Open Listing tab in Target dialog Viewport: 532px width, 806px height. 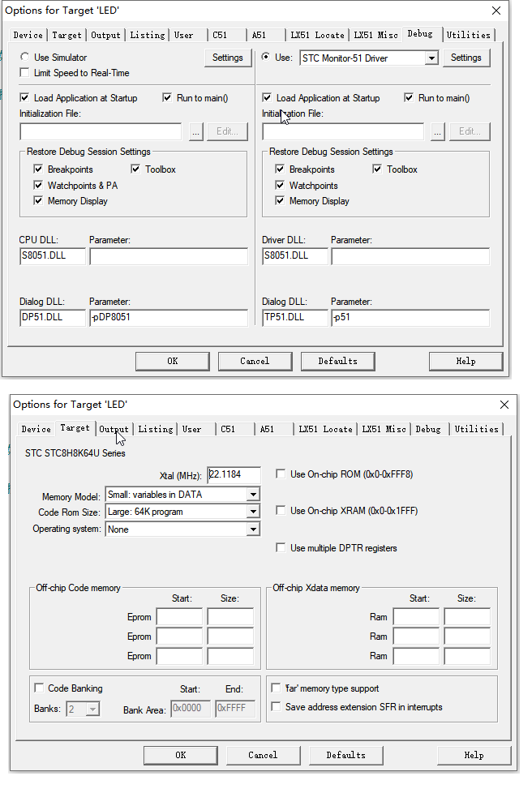pos(155,429)
